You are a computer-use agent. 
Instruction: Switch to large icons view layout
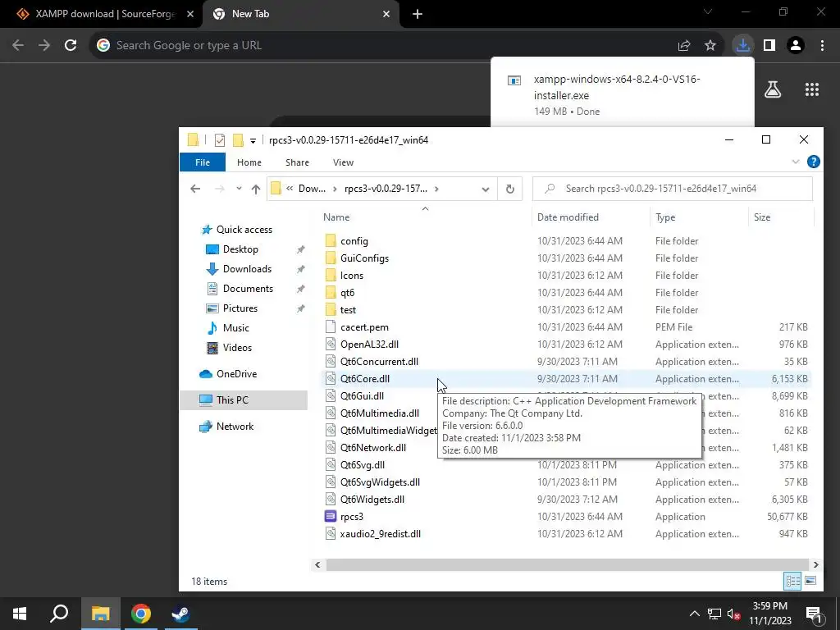[810, 581]
